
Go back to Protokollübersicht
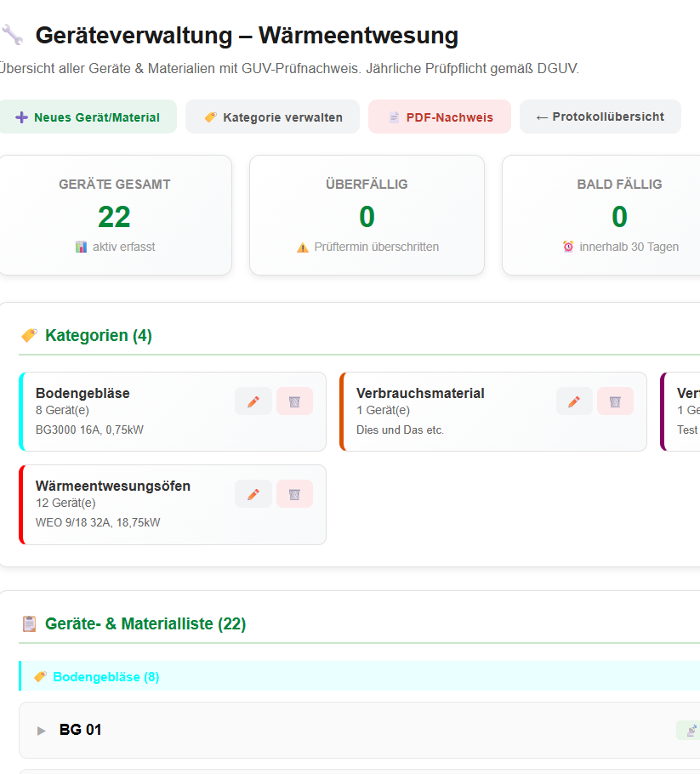pyautogui.click(x=600, y=117)
